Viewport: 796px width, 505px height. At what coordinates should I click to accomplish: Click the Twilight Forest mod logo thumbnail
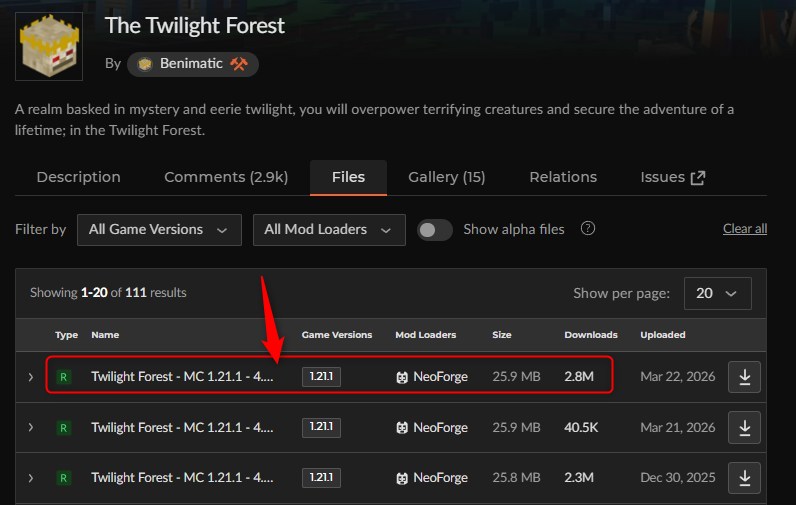49,47
